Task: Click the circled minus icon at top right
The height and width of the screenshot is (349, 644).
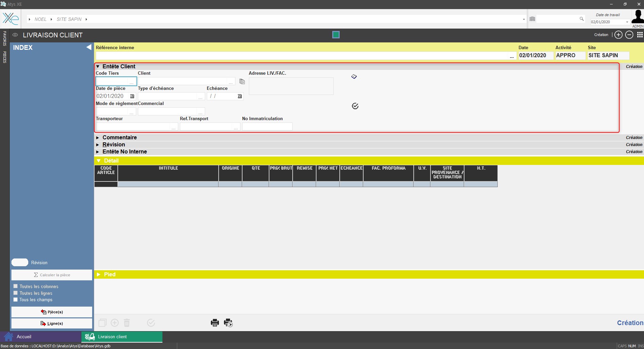Action: (x=629, y=35)
